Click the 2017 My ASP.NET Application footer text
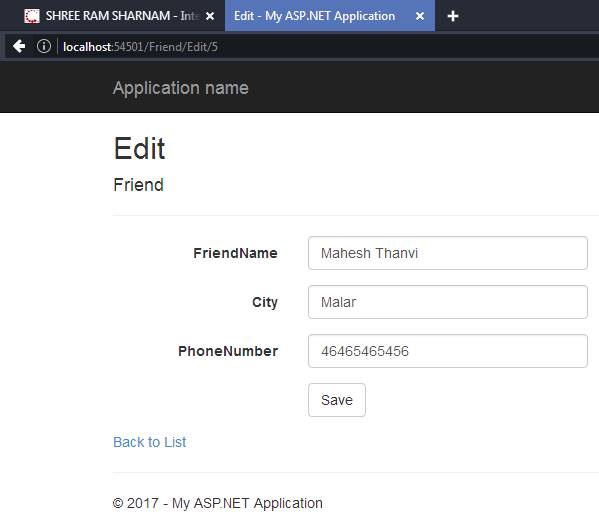 pos(218,503)
